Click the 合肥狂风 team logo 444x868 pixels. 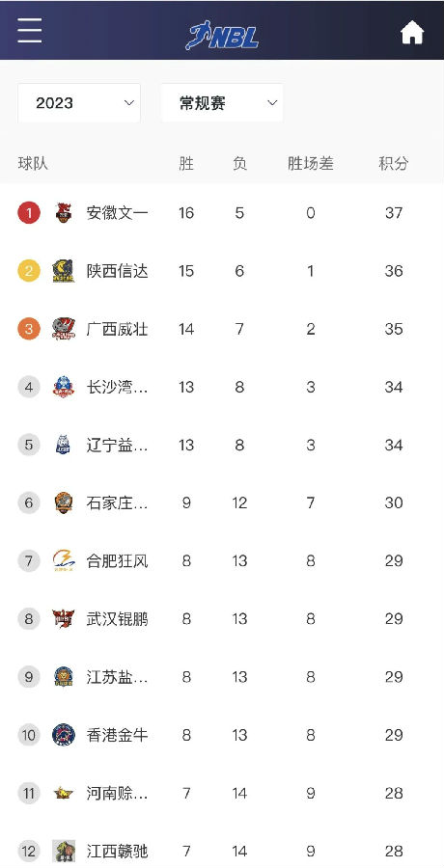coord(64,560)
